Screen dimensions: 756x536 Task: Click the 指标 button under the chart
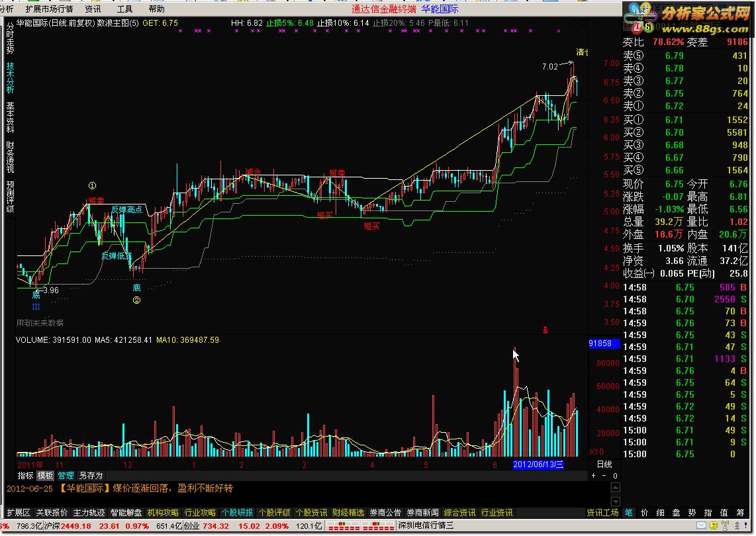point(25,476)
